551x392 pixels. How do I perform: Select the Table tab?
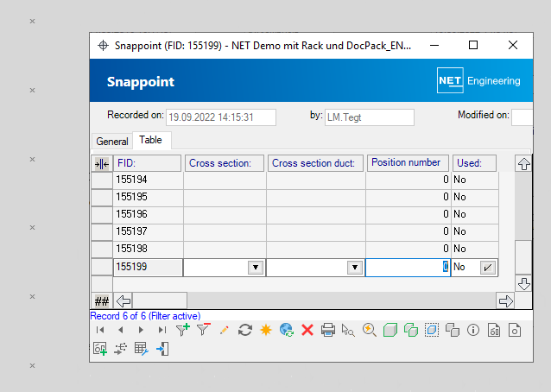[151, 140]
